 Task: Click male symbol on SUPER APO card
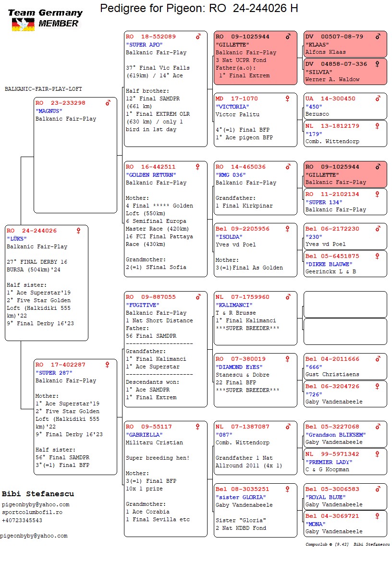[x=198, y=37]
